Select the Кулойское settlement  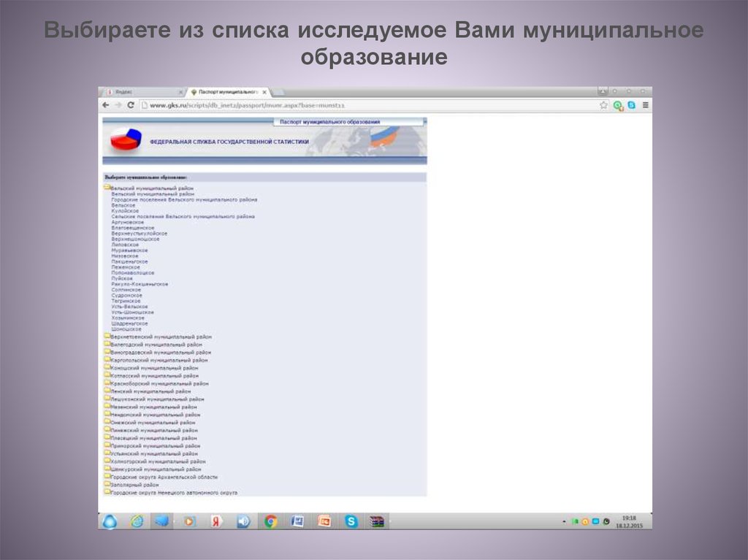point(125,211)
